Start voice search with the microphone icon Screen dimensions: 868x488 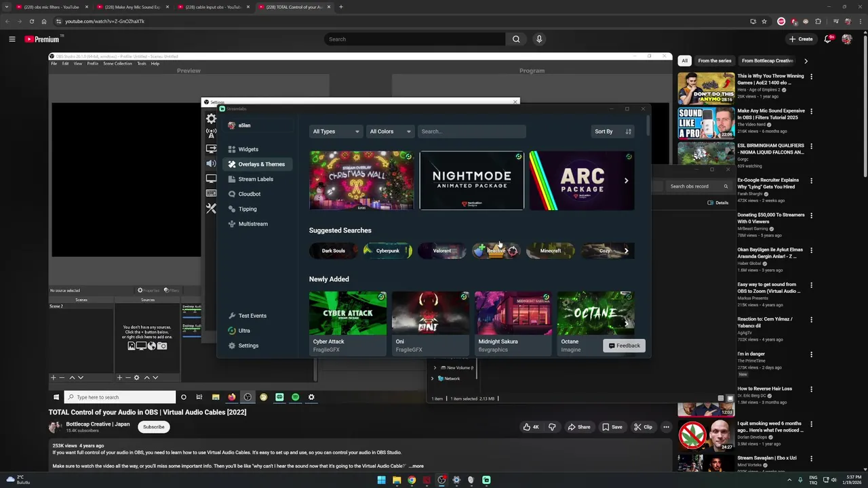coord(539,39)
